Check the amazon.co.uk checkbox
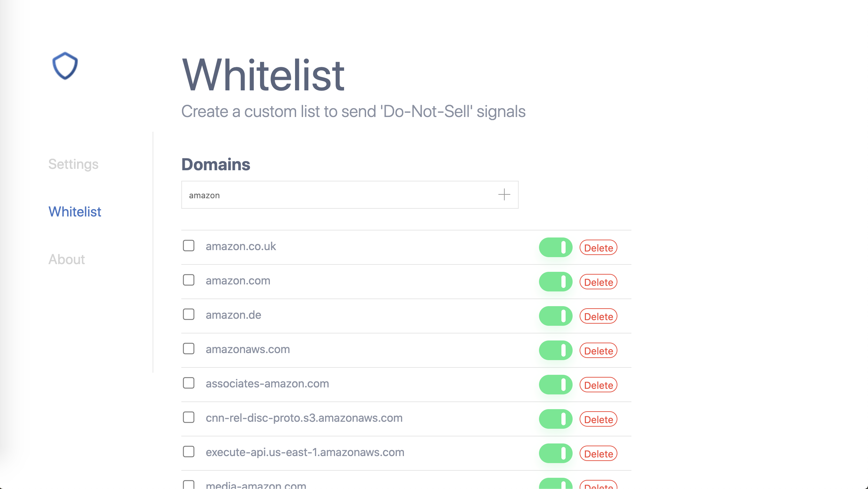 188,246
